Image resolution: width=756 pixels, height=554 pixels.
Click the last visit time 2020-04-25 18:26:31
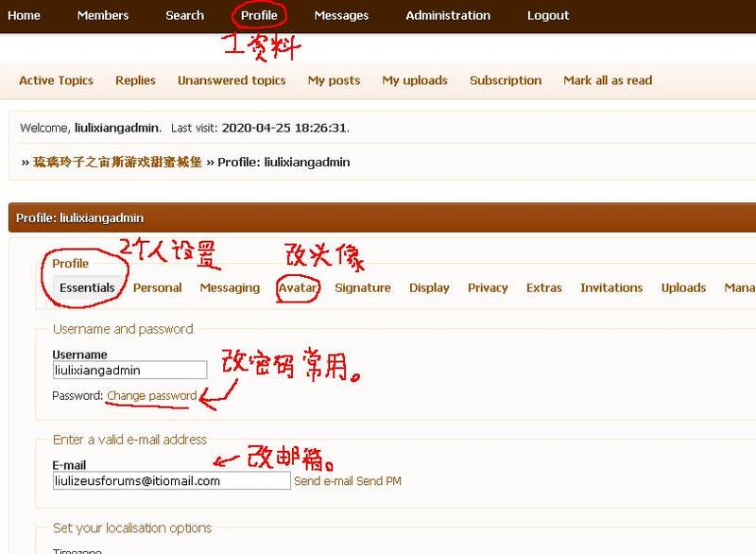click(284, 129)
